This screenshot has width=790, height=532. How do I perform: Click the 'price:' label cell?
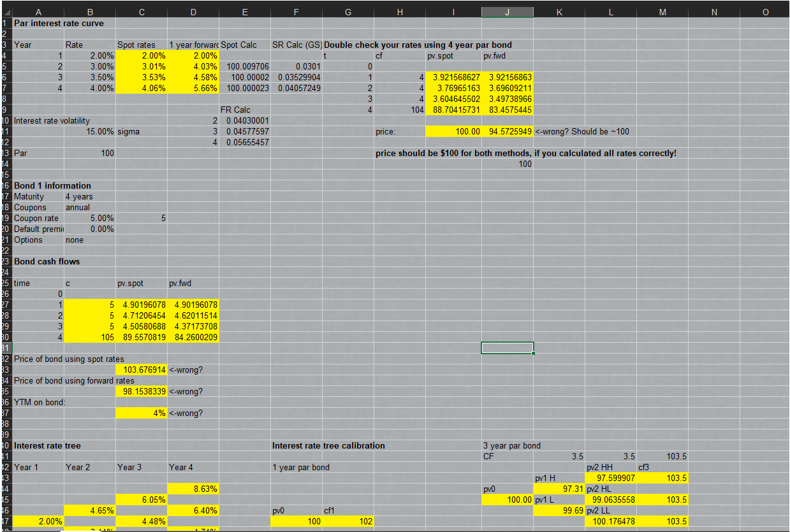(400, 131)
